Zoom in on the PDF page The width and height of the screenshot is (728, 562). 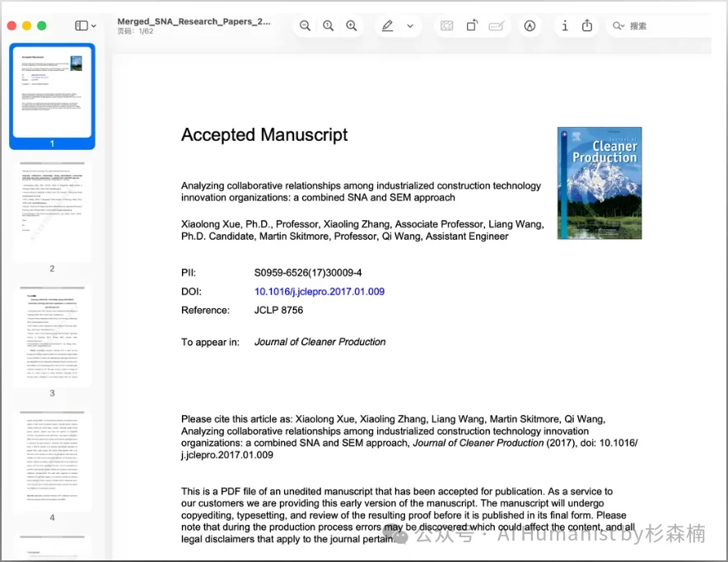click(352, 26)
